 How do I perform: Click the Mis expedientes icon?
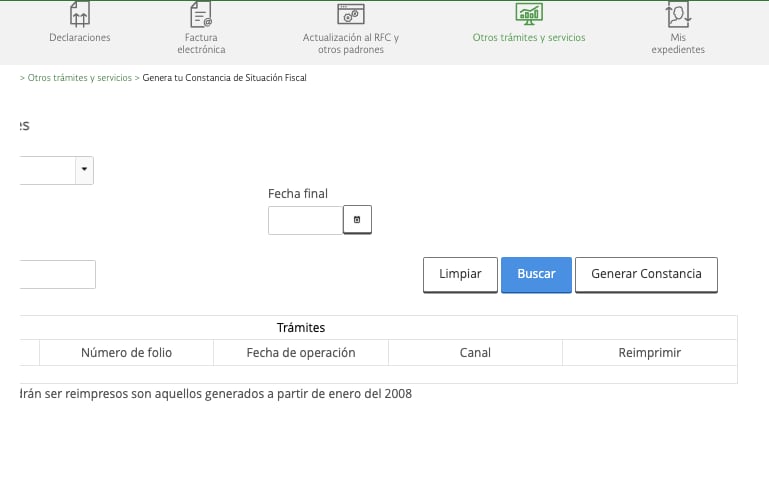(x=678, y=14)
